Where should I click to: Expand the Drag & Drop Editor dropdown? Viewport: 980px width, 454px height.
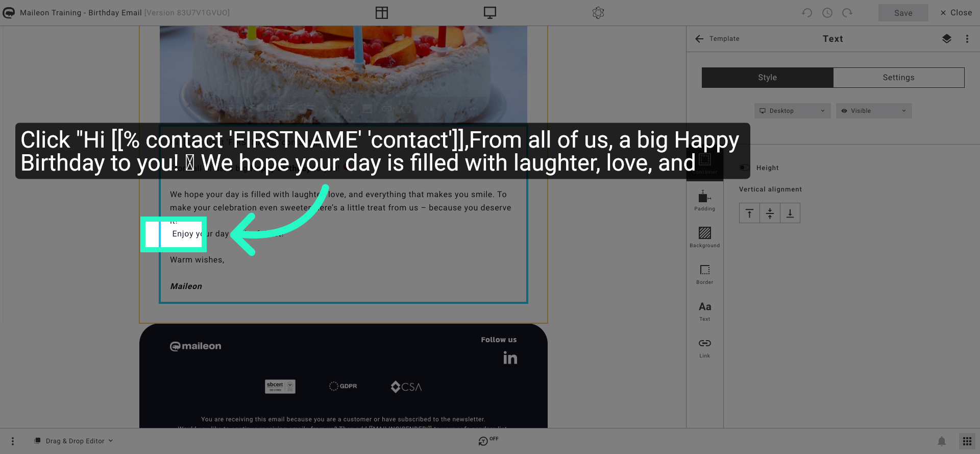(73, 441)
